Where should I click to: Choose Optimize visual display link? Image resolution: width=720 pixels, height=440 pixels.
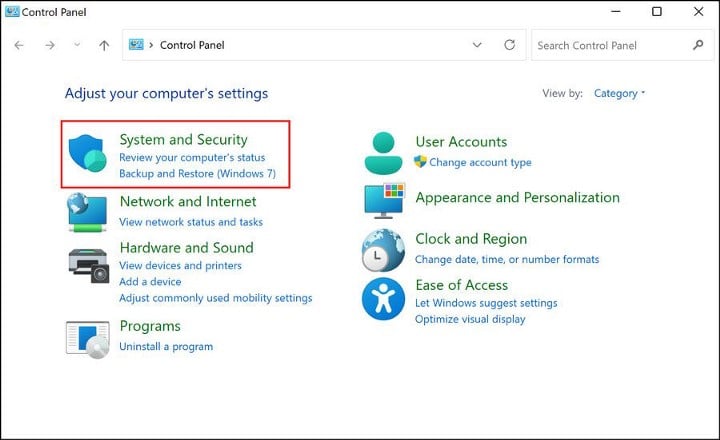pos(470,319)
